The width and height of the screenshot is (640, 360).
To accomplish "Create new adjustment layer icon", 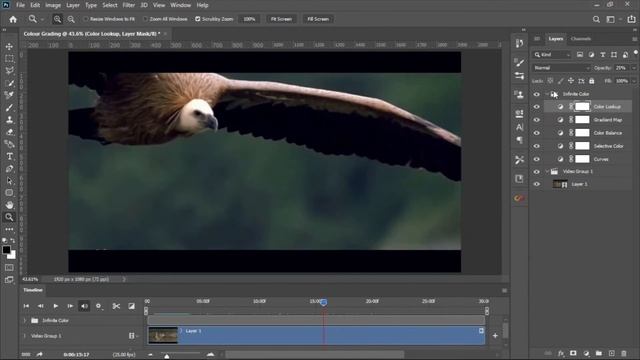I will [586, 353].
